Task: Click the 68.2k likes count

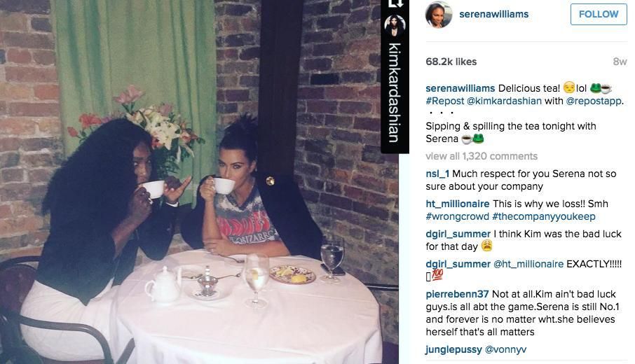Action: pyautogui.click(x=451, y=62)
